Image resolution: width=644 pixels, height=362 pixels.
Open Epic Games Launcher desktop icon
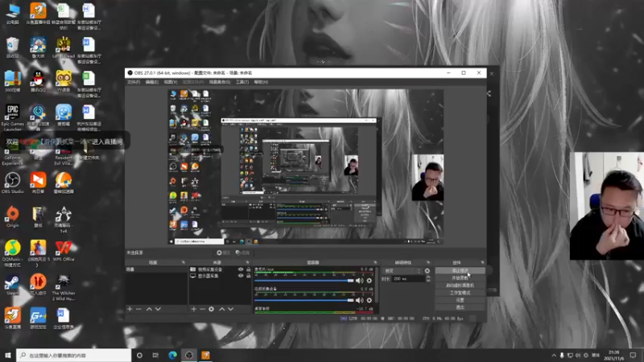pyautogui.click(x=12, y=117)
